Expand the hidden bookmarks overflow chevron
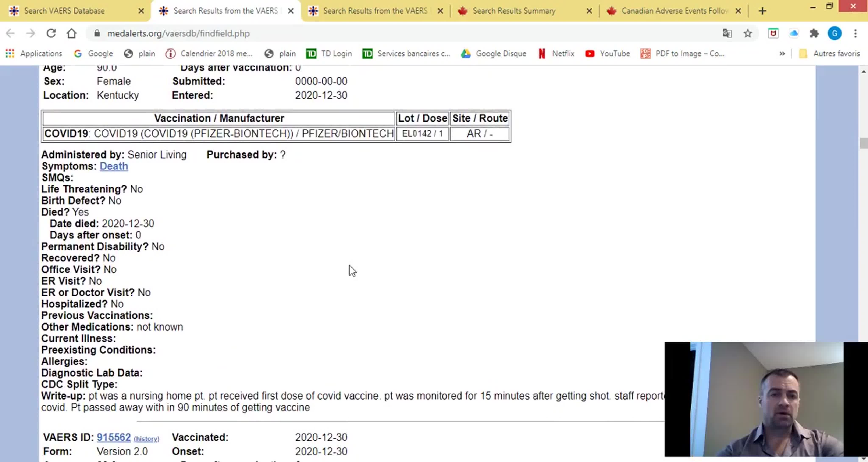This screenshot has height=462, width=868. 782,54
